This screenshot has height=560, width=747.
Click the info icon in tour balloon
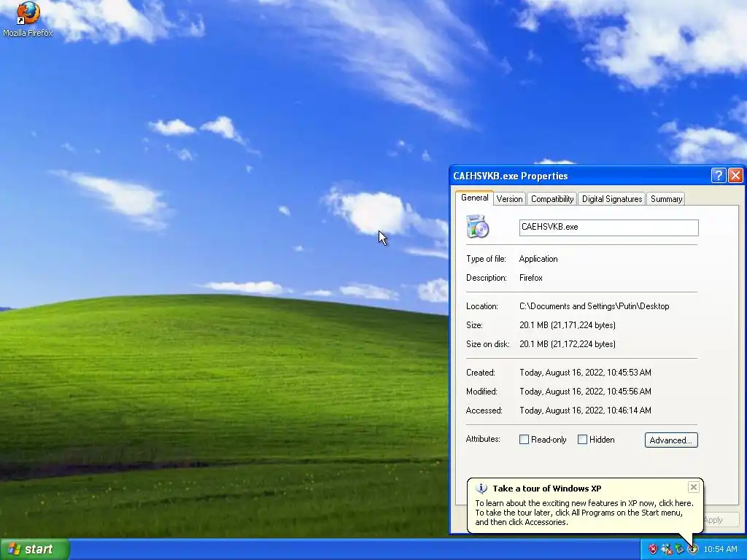coord(481,488)
